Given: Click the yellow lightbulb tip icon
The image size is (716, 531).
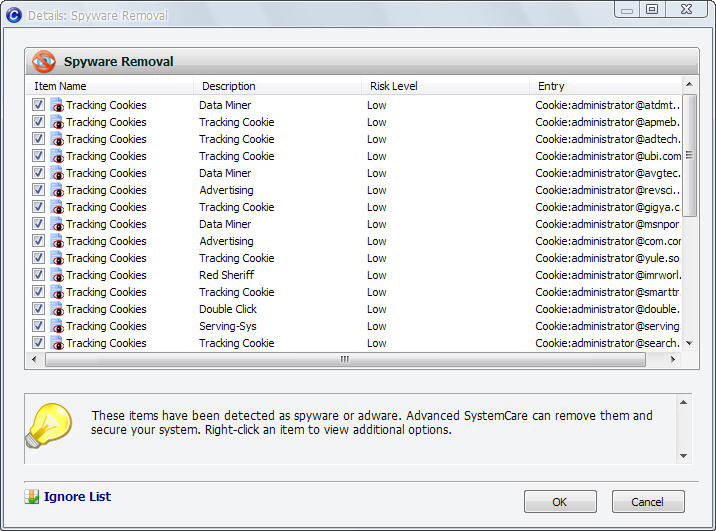Looking at the screenshot, I should [49, 426].
